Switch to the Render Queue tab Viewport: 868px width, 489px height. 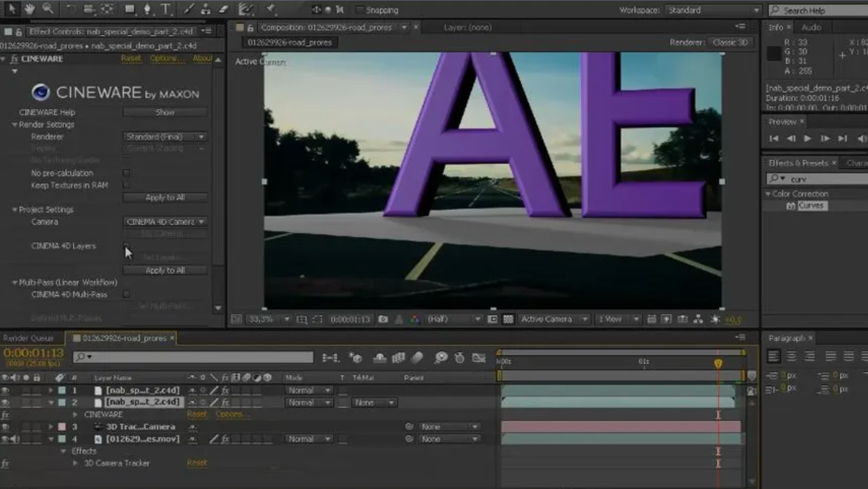28,338
